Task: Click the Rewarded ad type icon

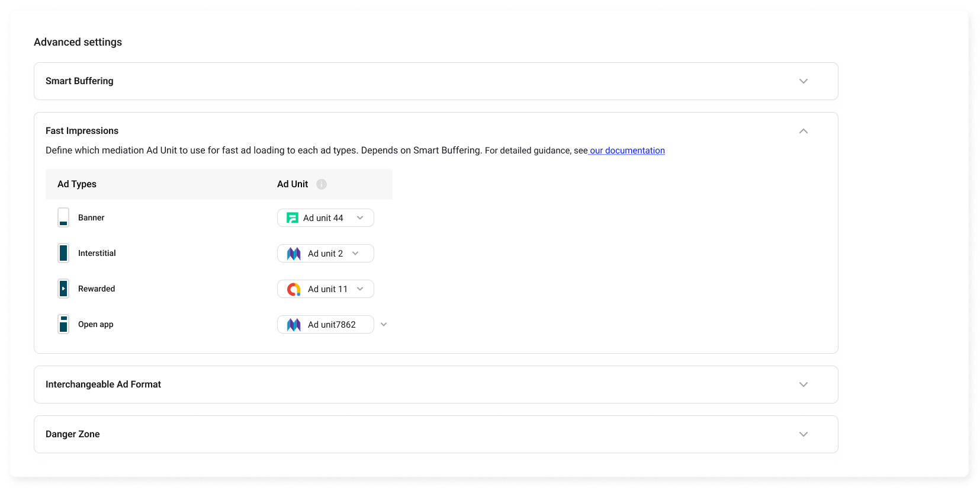Action: coord(63,289)
